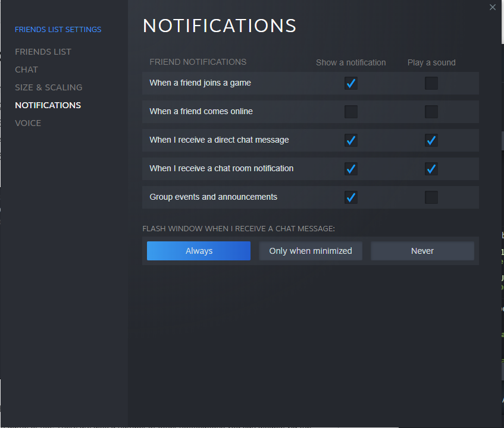
Task: Open the Voice settings section
Action: [28, 123]
